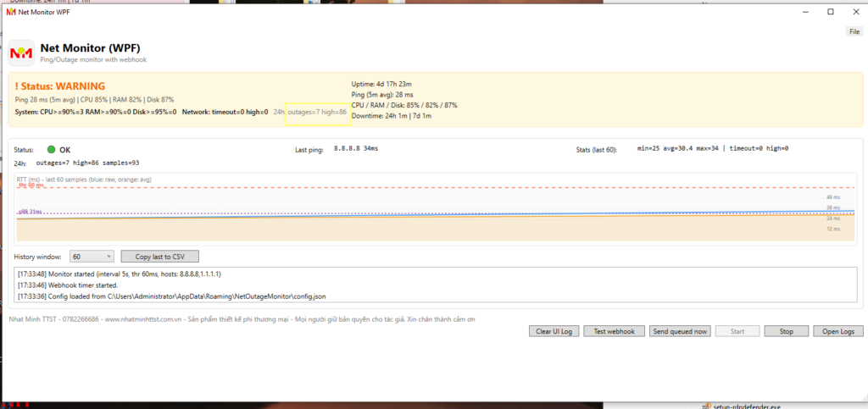868x409 pixels.
Task: Click the Status: WARNING heading
Action: point(61,86)
